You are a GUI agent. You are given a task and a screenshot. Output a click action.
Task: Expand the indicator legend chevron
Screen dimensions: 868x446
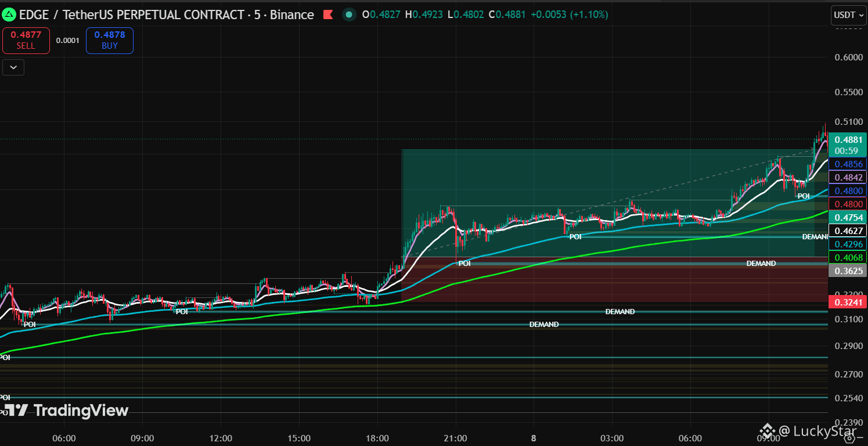(13, 67)
